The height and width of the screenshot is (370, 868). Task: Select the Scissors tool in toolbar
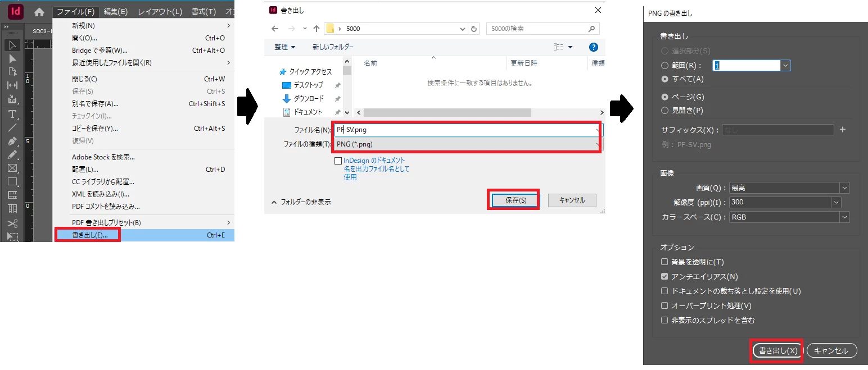[12, 223]
